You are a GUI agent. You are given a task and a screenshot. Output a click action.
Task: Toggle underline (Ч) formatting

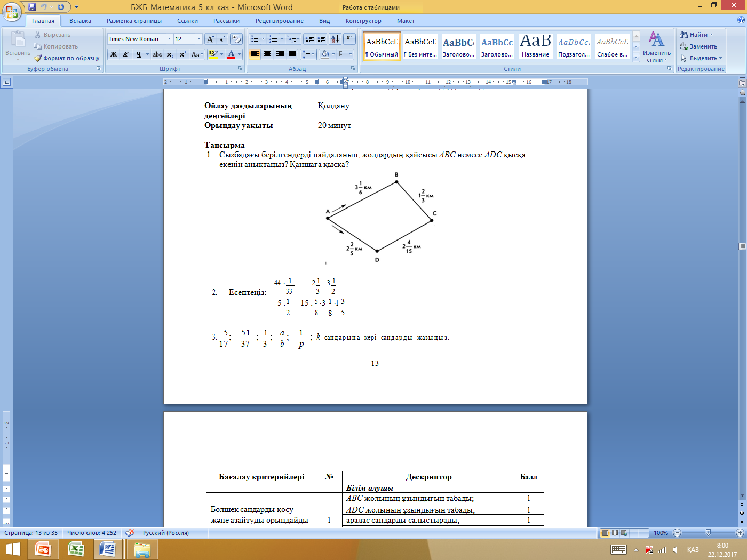139,54
